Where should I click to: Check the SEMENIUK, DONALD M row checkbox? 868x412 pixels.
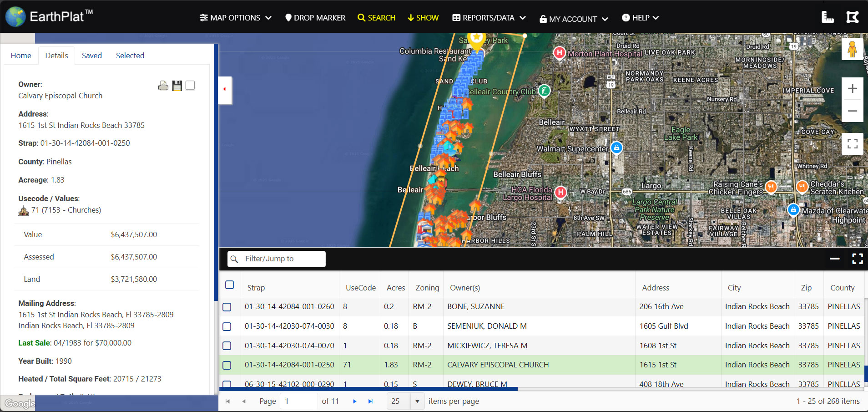pos(227,327)
